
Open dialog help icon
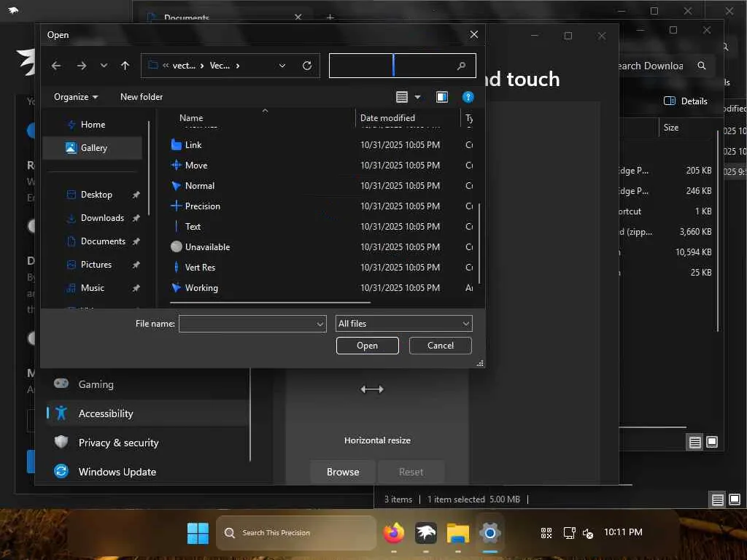click(468, 97)
